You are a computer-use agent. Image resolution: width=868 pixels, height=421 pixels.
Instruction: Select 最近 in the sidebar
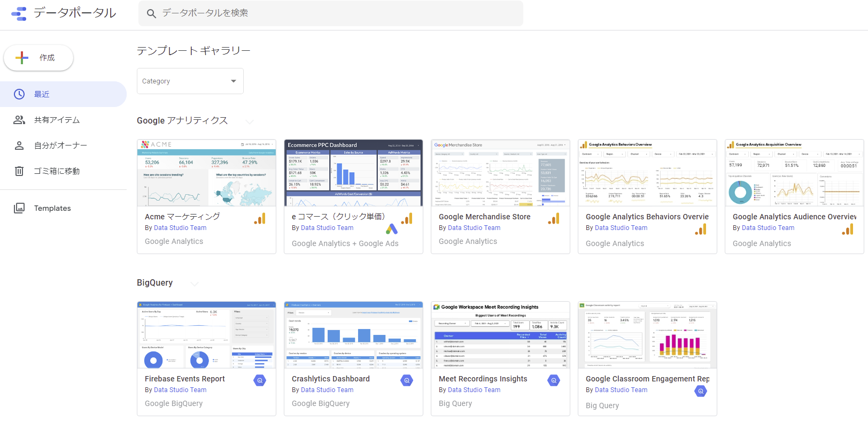click(63, 94)
